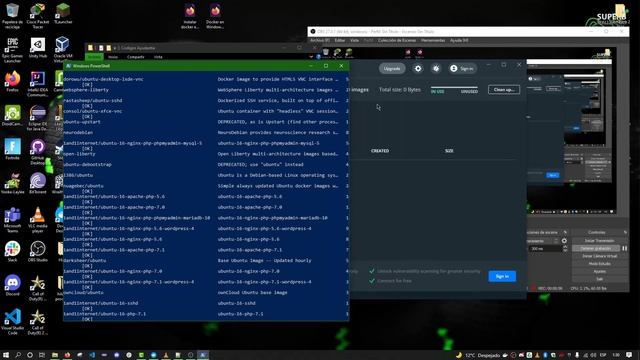Open the TLauncher desktop icon
The width and height of the screenshot is (640, 360).
tap(63, 13)
